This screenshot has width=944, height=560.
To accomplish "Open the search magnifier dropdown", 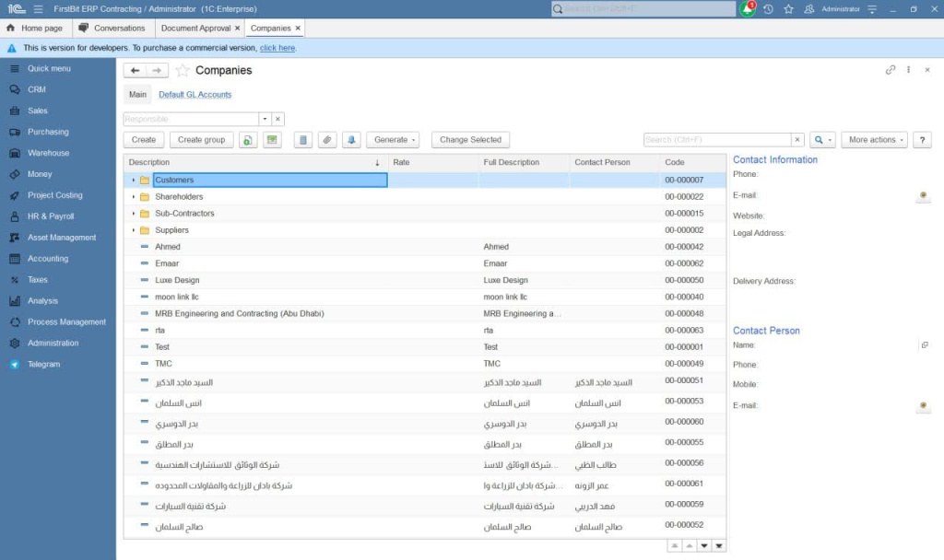I will tap(822, 140).
